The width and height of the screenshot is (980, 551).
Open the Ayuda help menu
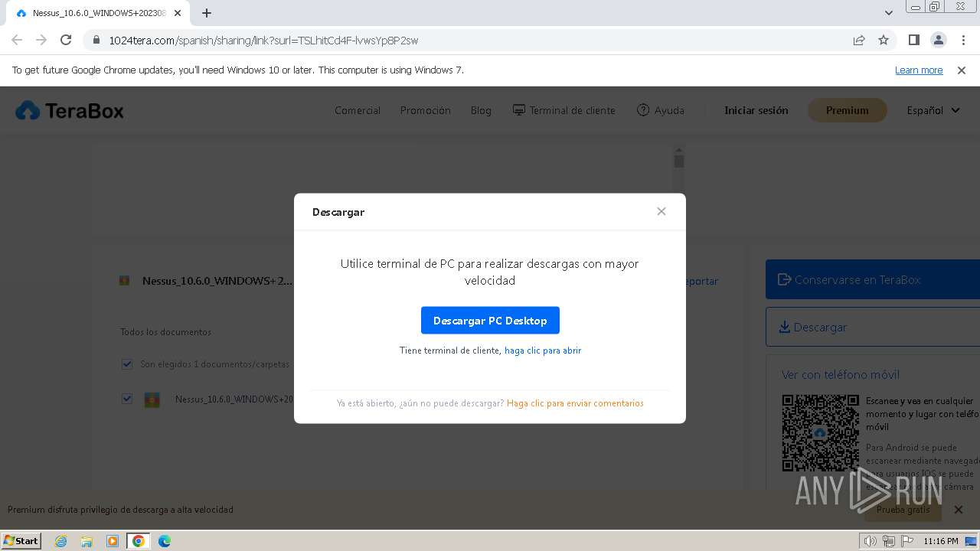(x=661, y=110)
